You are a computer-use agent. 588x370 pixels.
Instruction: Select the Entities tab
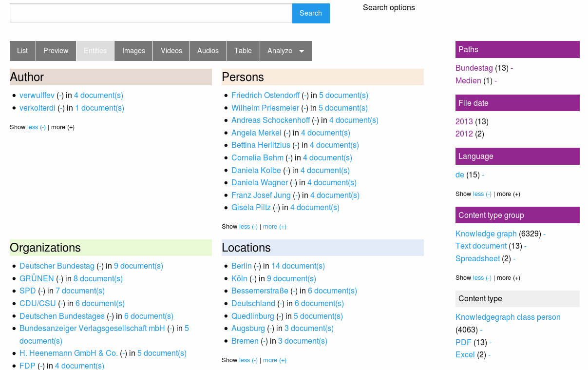(x=95, y=51)
